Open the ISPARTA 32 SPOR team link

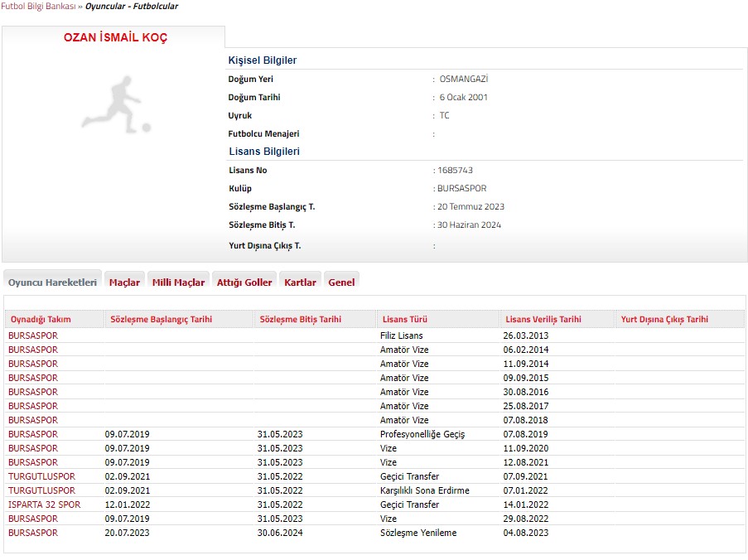coord(45,504)
